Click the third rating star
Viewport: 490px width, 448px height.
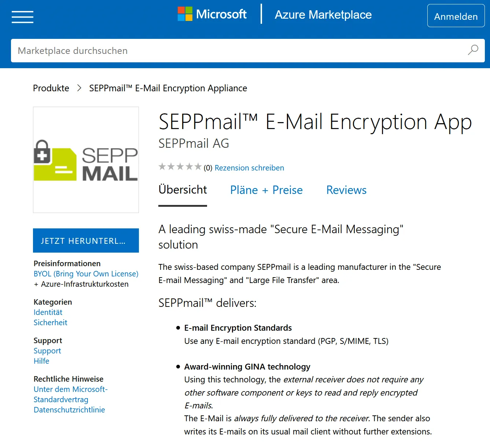tap(180, 166)
